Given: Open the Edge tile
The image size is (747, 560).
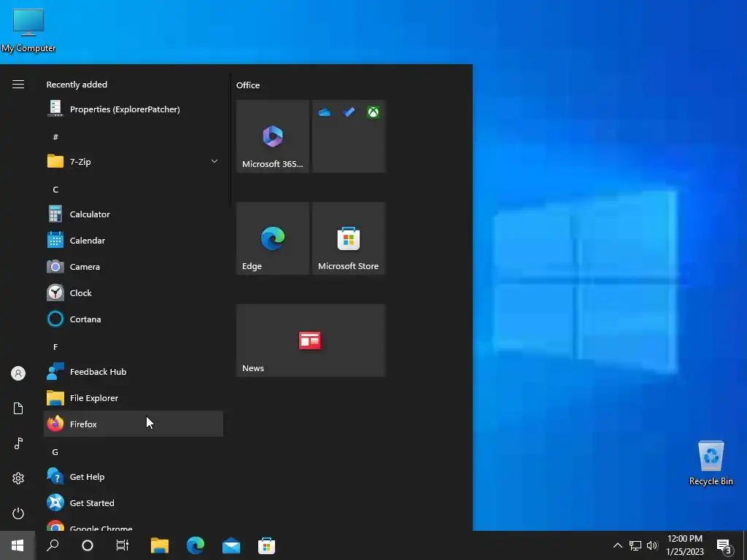Looking at the screenshot, I should (273, 238).
